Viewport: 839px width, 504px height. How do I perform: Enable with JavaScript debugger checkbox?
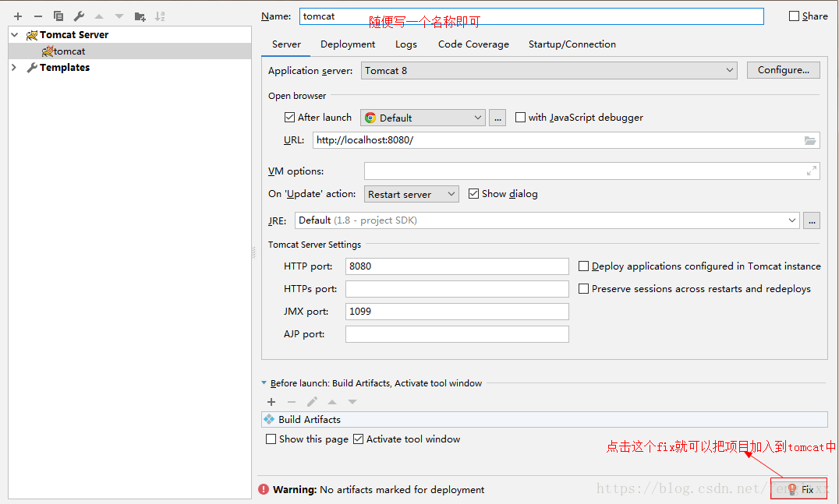point(520,117)
